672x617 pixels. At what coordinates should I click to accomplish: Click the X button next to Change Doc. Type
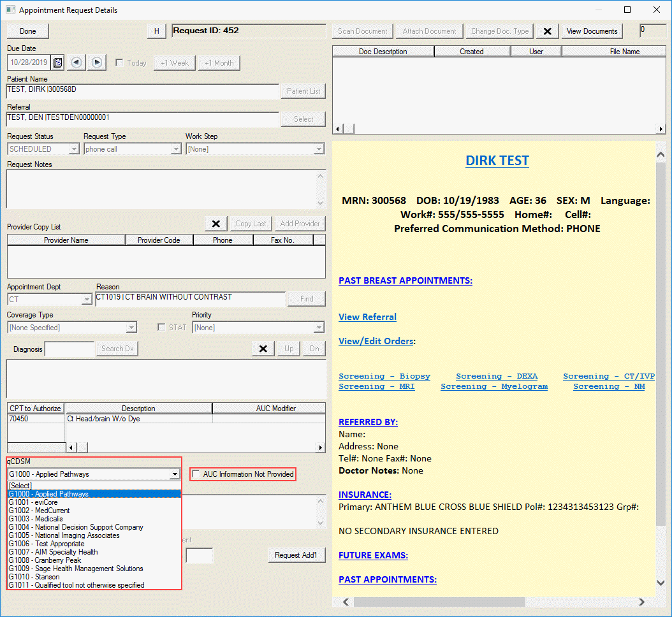547,31
